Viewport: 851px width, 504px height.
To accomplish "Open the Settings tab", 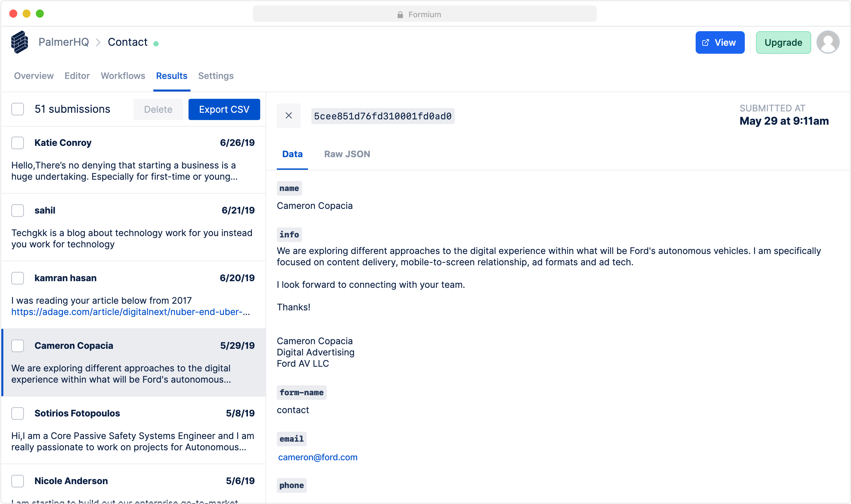I will point(216,76).
